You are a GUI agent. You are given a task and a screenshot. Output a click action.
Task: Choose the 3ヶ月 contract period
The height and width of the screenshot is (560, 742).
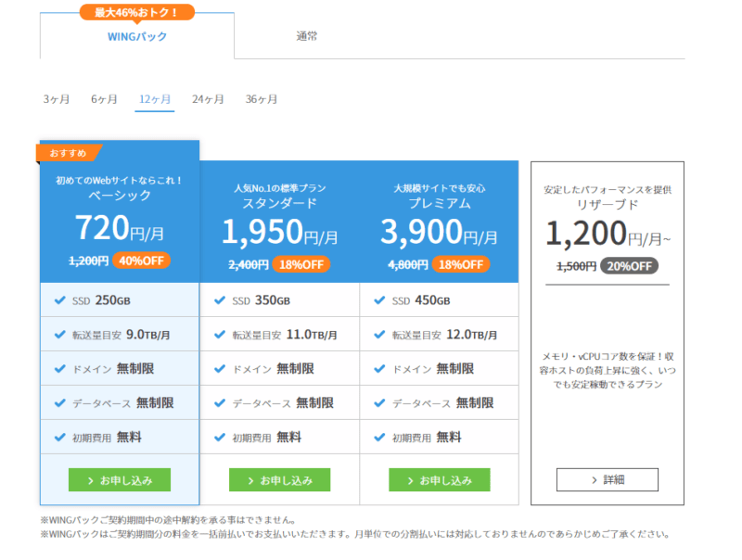point(57,99)
